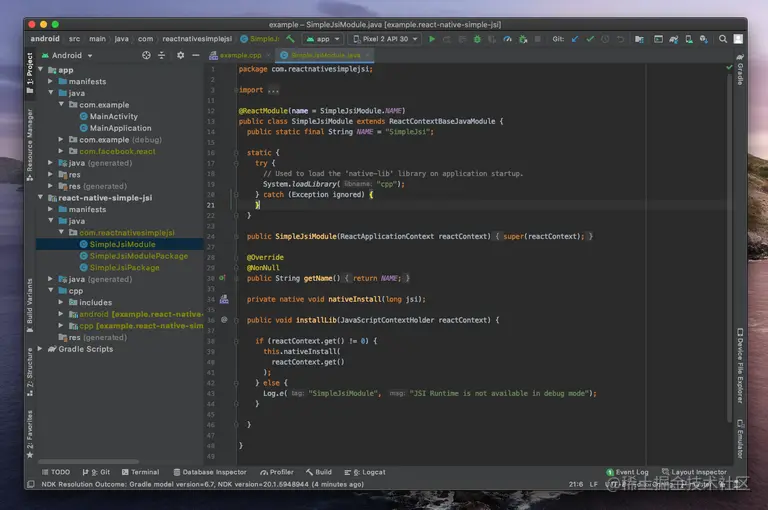
Task: Run the app with green play button
Action: tap(432, 39)
